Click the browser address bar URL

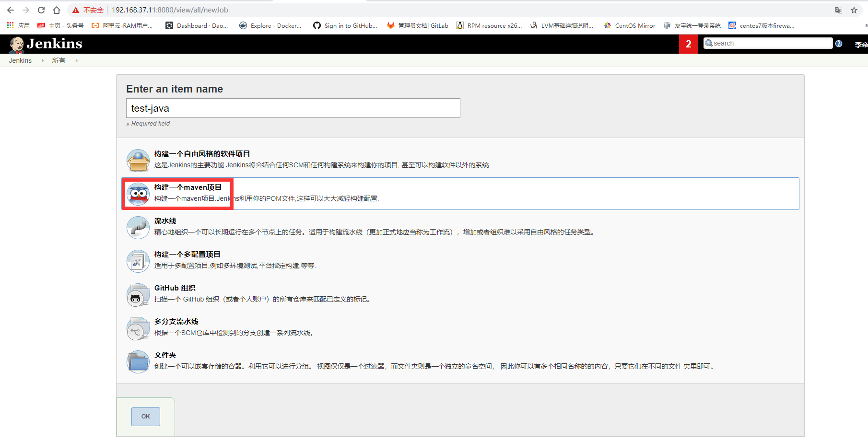(170, 10)
